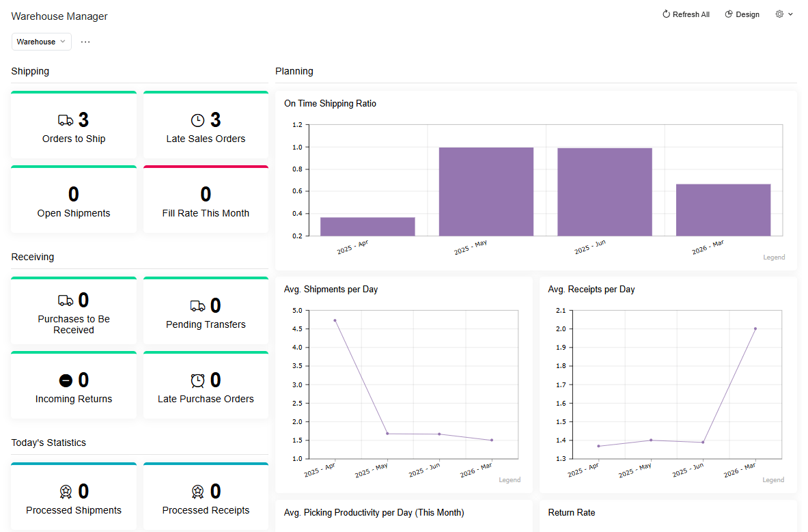The image size is (808, 532).
Task: Open the Warehouse filter dropdown
Action: click(x=41, y=42)
